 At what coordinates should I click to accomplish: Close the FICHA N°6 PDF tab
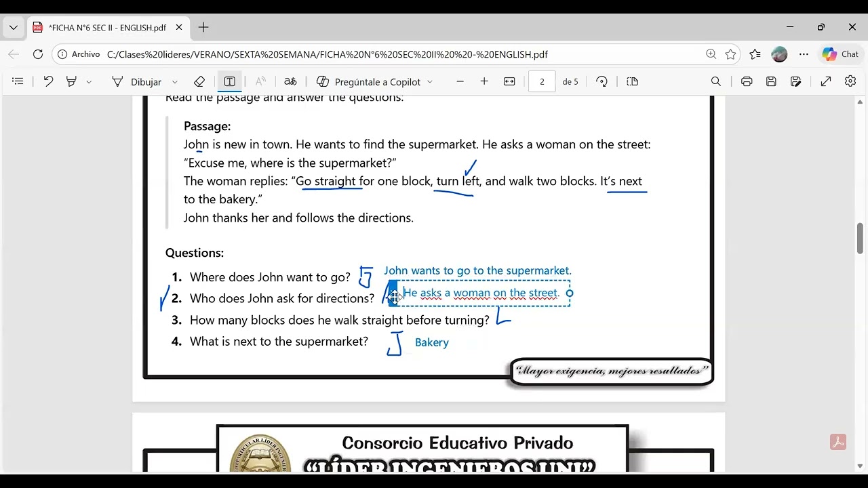coord(179,28)
